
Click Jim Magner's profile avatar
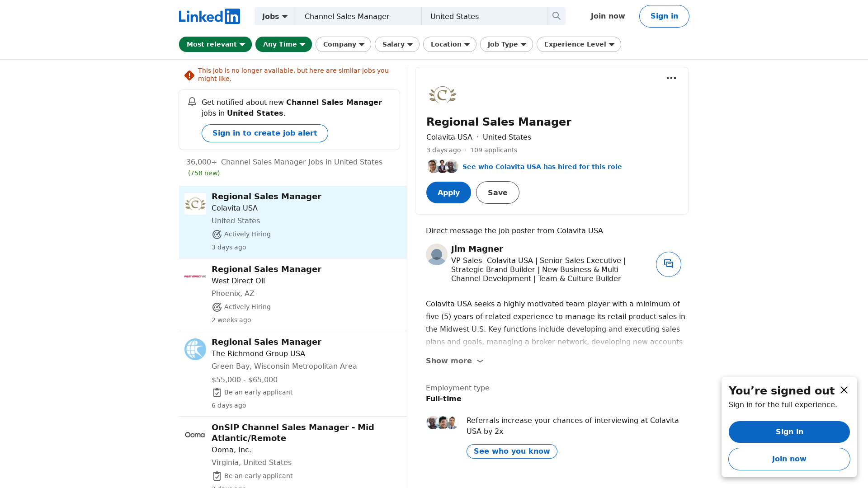(437, 254)
